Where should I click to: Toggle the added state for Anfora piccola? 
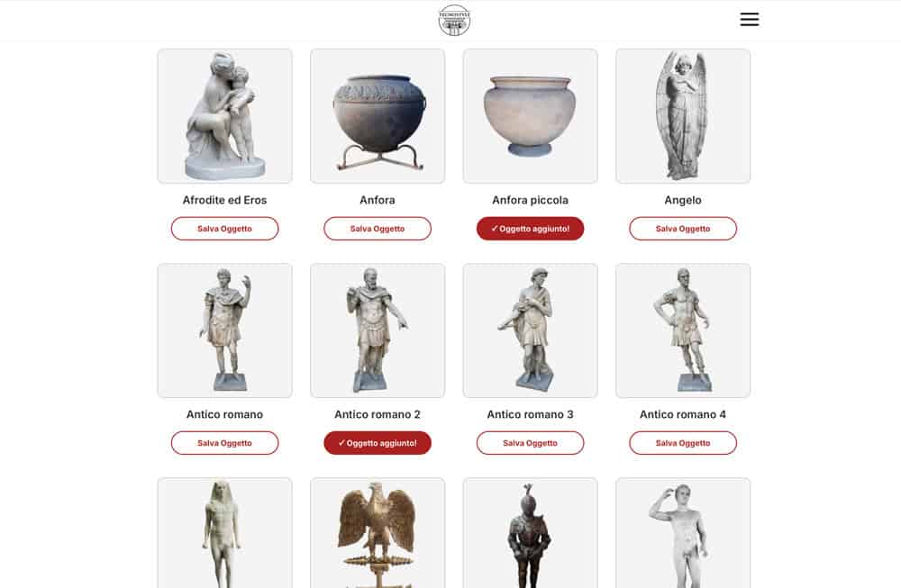[530, 229]
